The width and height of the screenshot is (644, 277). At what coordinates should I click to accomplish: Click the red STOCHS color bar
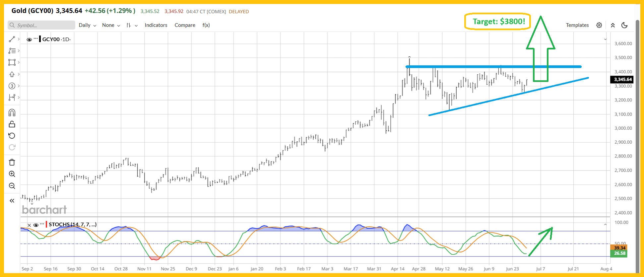(x=46, y=225)
